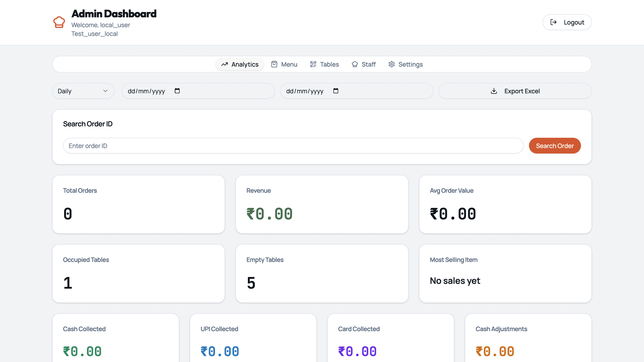Screen dimensions: 644x362
Task: Click the chef hat logo icon
Action: 59,22
